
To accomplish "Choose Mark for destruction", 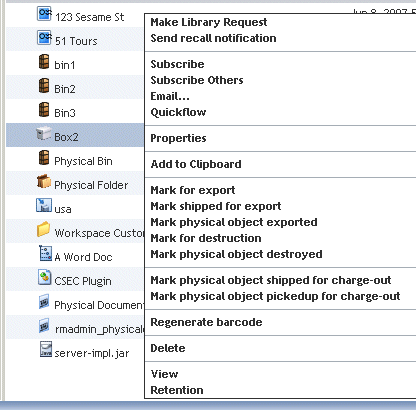I will [206, 238].
